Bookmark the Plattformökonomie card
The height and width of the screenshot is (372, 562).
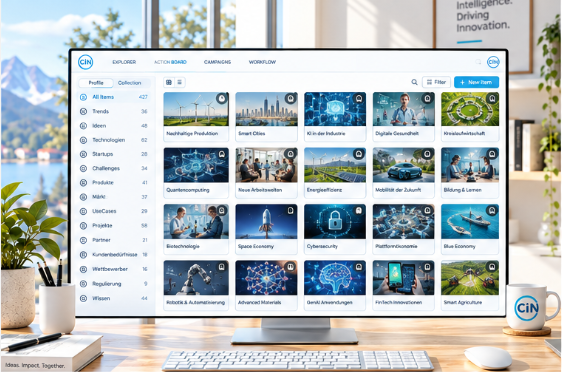[x=427, y=210]
